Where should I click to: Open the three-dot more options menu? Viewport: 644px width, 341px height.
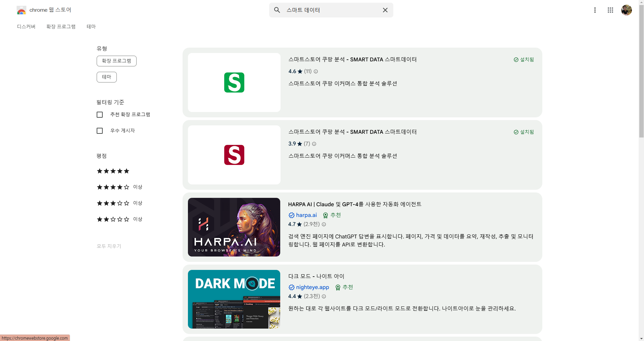click(595, 10)
